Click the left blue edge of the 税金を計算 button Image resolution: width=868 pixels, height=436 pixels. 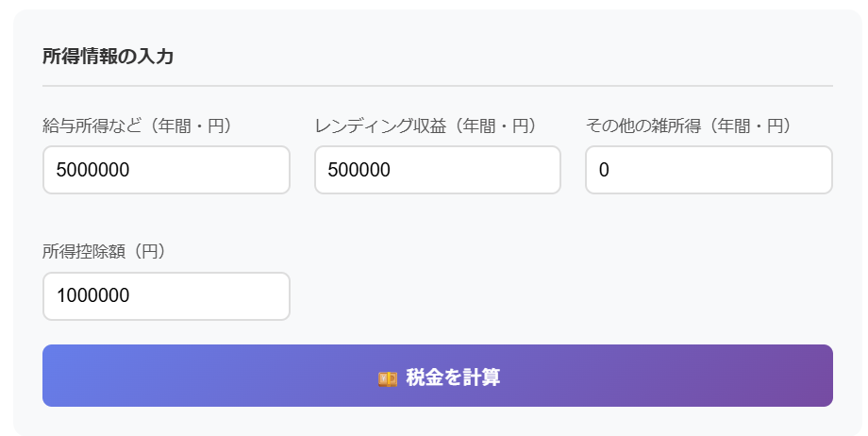click(x=57, y=376)
